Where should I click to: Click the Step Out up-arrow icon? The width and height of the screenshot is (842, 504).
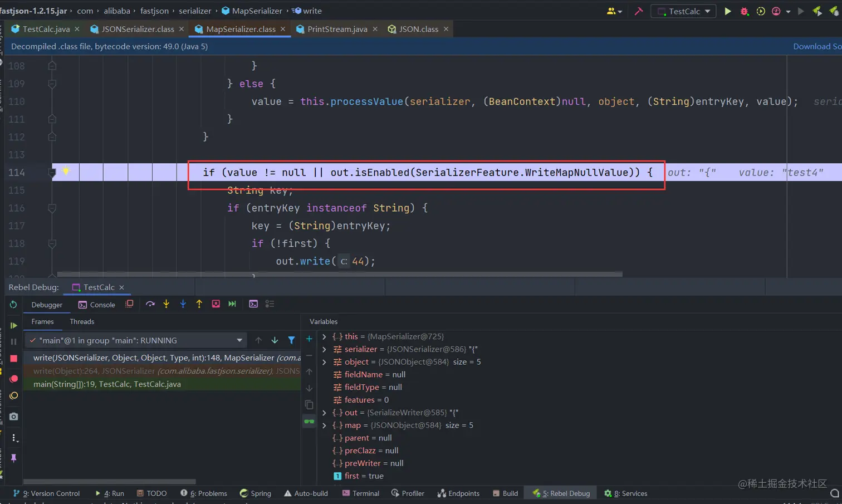coord(199,304)
